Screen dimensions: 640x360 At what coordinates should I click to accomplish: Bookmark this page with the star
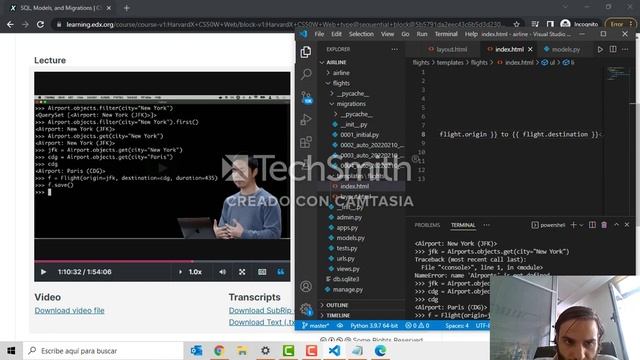click(516, 24)
